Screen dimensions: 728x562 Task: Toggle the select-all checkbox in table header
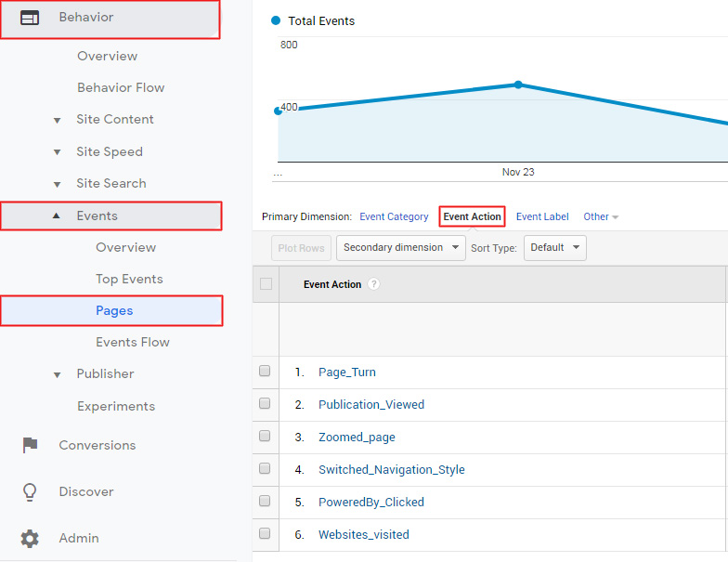266,284
